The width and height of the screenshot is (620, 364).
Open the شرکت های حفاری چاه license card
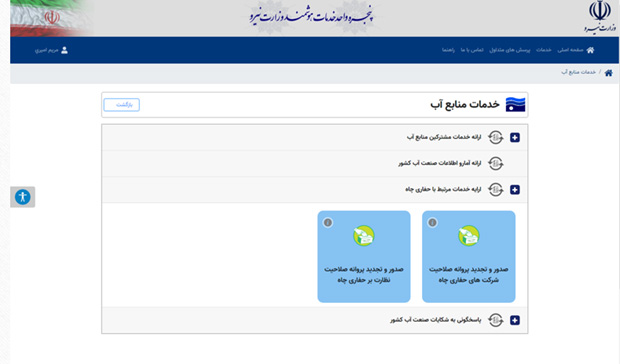[469, 256]
